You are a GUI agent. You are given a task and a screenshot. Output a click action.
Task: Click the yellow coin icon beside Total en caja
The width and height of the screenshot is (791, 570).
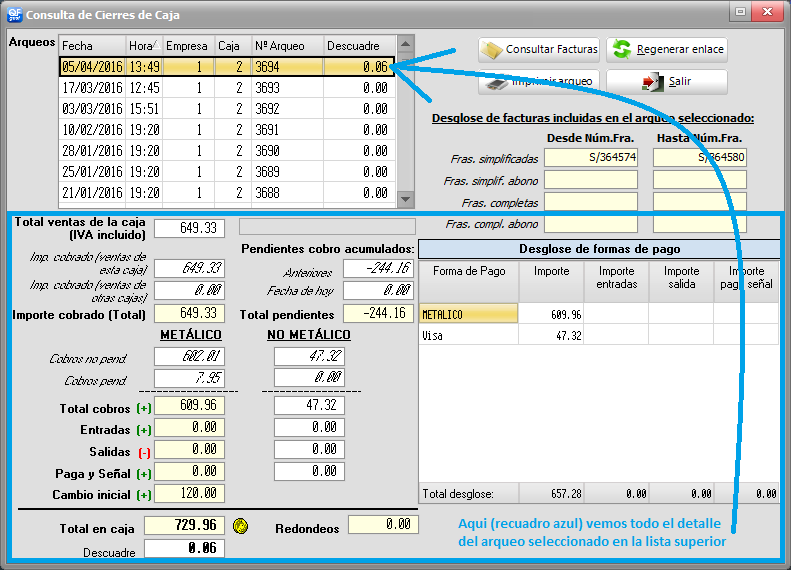(x=241, y=527)
